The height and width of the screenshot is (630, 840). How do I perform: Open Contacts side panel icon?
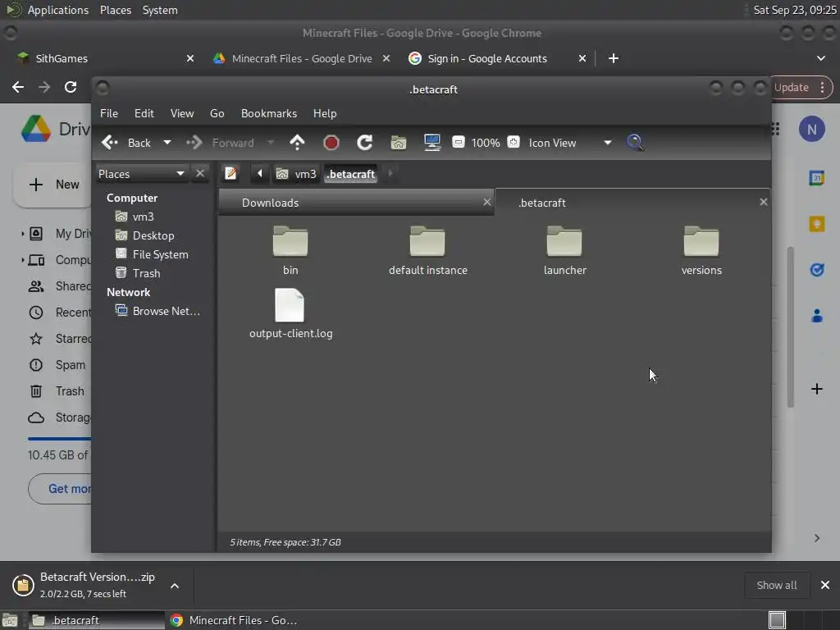[816, 316]
